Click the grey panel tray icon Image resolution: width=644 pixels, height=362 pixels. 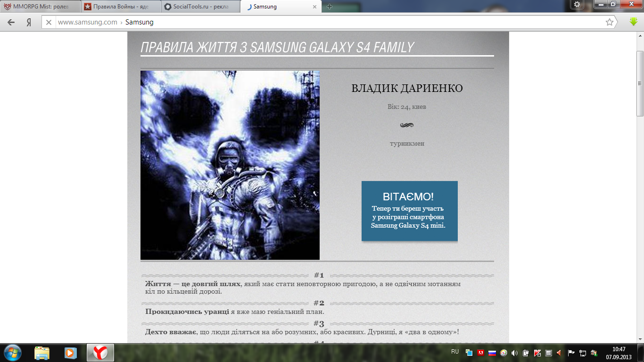(549, 353)
